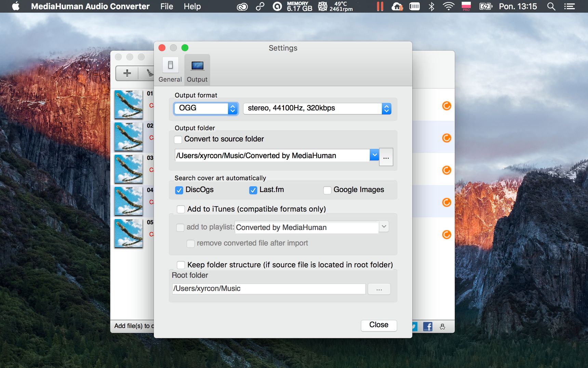
Task: Open the cloud home menu bar icon
Action: click(x=397, y=6)
